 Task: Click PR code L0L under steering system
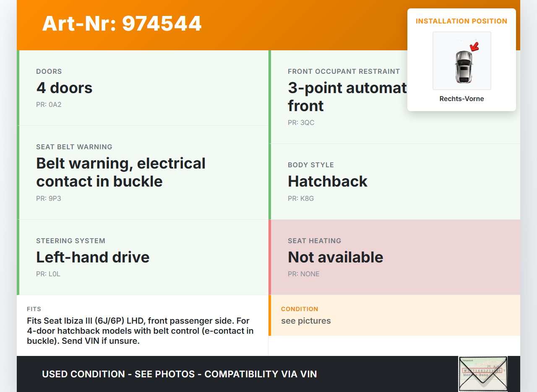coord(48,274)
